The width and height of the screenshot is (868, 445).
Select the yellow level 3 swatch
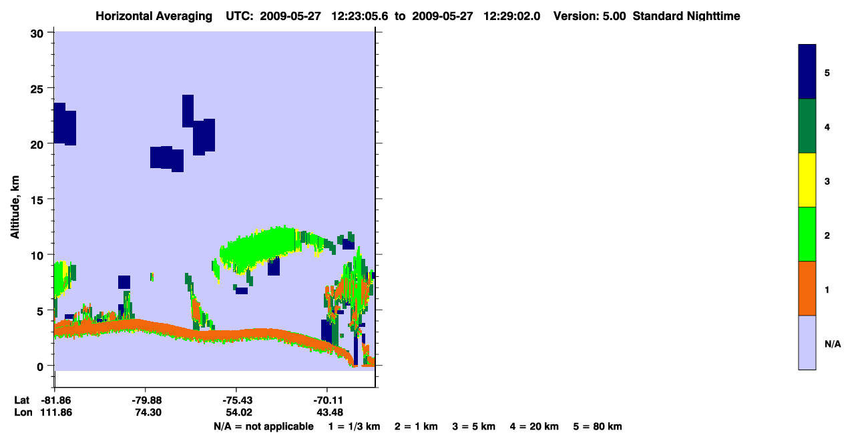[x=807, y=180]
